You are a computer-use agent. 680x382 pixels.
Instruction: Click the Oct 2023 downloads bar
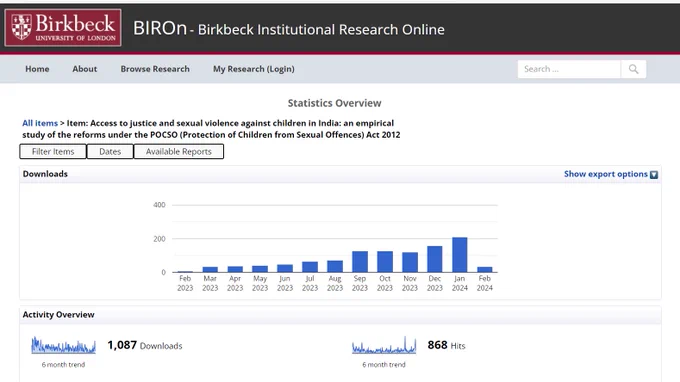coord(385,261)
